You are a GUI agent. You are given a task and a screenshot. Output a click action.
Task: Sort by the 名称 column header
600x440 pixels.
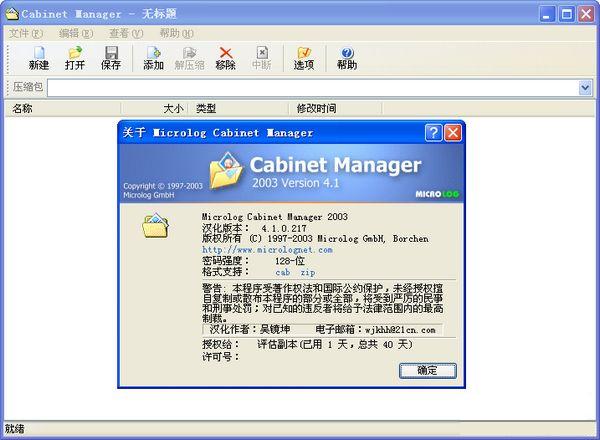(x=63, y=109)
